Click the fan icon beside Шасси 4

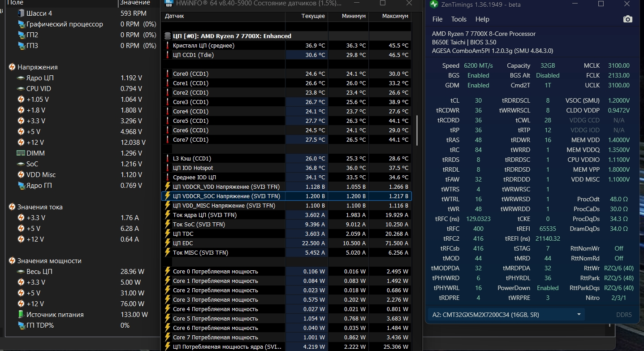click(x=21, y=13)
